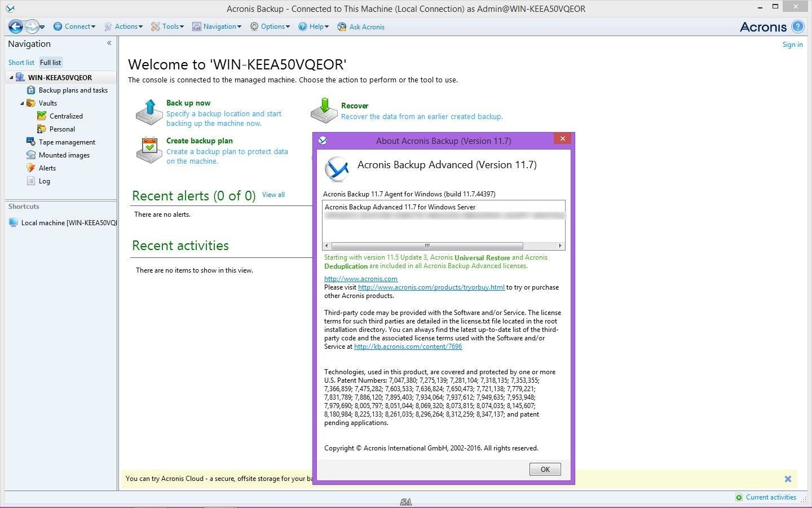
Task: Click the Mounted images icon
Action: coord(31,155)
